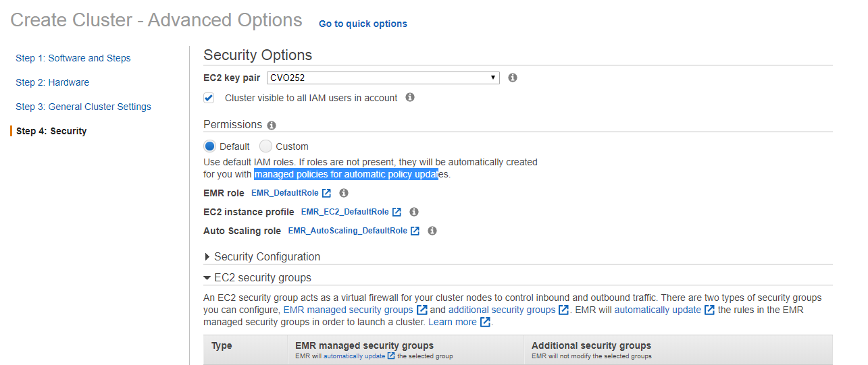Click info icon next to EMR_AutoScaling_DefaultRole
The image size is (868, 365).
click(432, 231)
